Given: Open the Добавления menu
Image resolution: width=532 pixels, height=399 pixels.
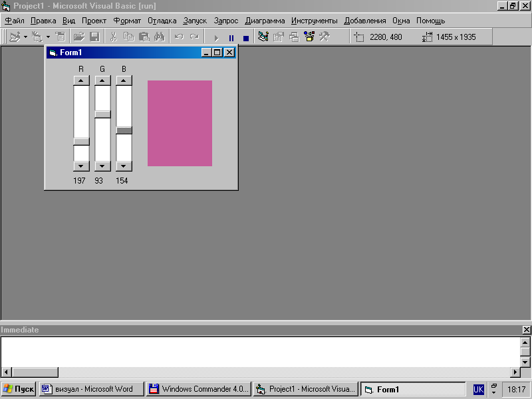Looking at the screenshot, I should click(x=364, y=21).
